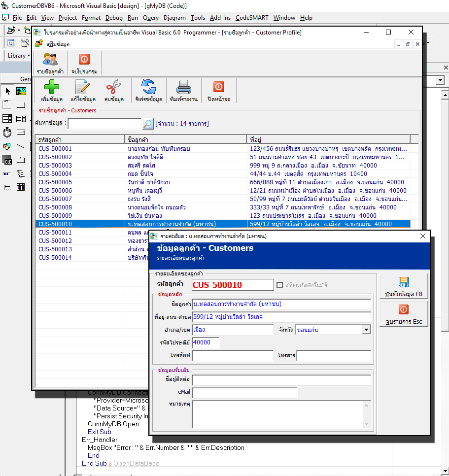Viewport: 449px width, 476px height.
Task: Click the พิมพ์รายงาน printer icon
Action: pyautogui.click(x=184, y=87)
